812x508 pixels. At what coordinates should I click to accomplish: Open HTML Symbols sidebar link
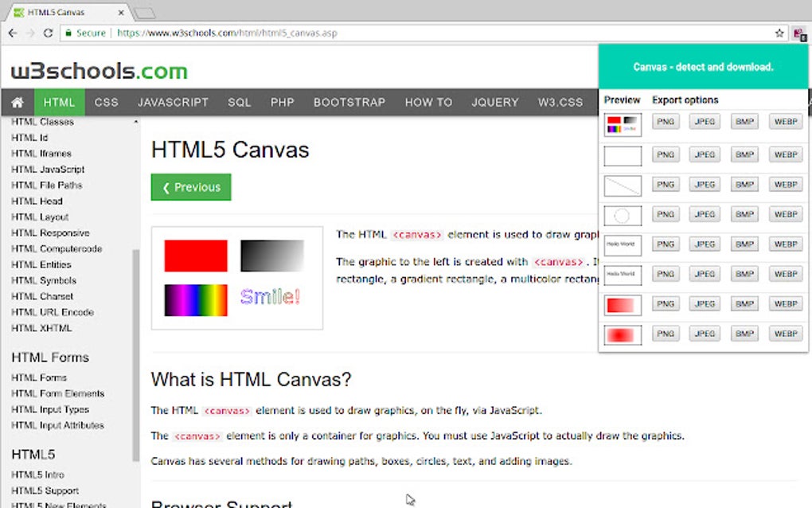click(x=44, y=280)
